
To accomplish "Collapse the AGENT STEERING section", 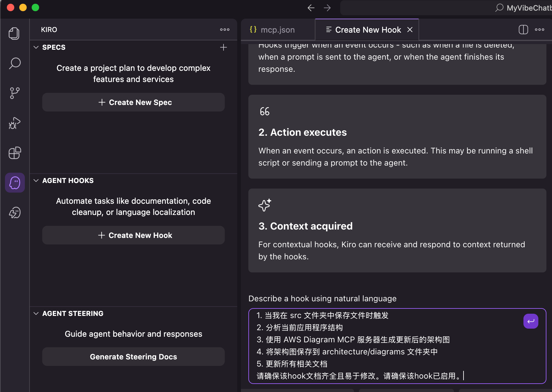I will point(36,313).
